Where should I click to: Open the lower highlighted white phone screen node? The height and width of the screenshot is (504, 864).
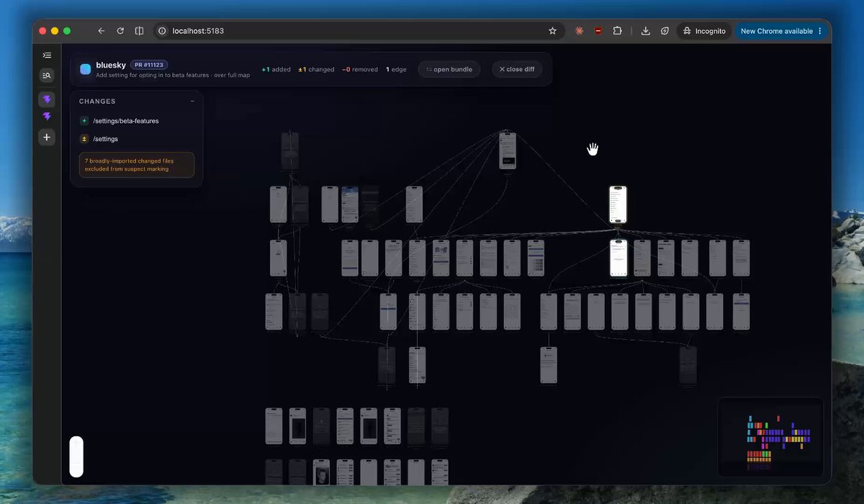click(x=618, y=258)
